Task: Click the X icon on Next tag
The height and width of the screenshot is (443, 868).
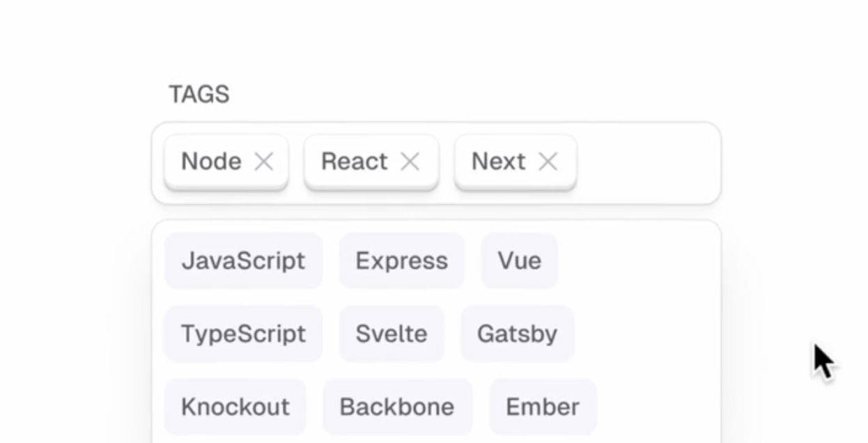Action: tap(548, 162)
